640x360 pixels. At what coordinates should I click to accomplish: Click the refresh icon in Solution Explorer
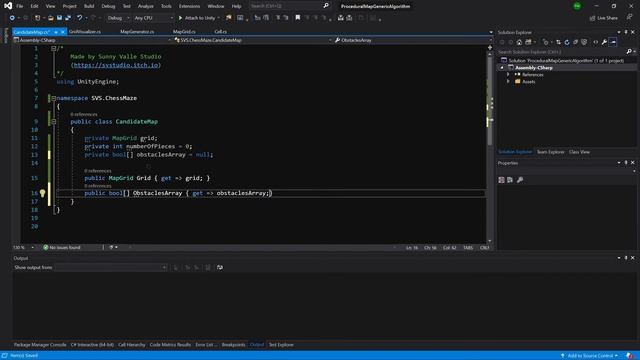coord(567,42)
